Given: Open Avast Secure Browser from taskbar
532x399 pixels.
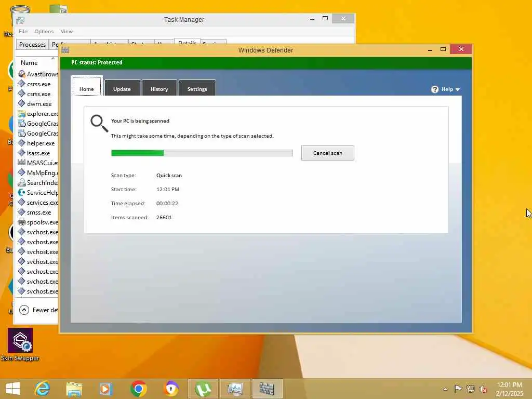Looking at the screenshot, I should pos(170,389).
